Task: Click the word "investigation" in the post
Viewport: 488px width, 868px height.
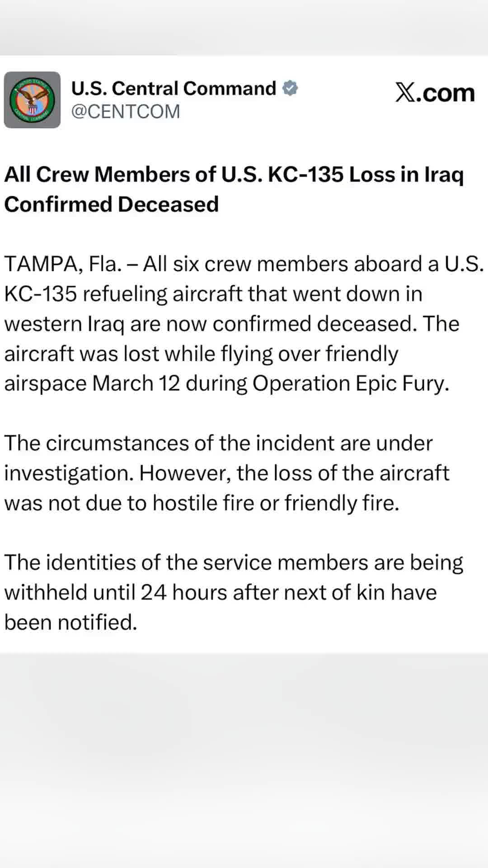Action: click(x=69, y=473)
